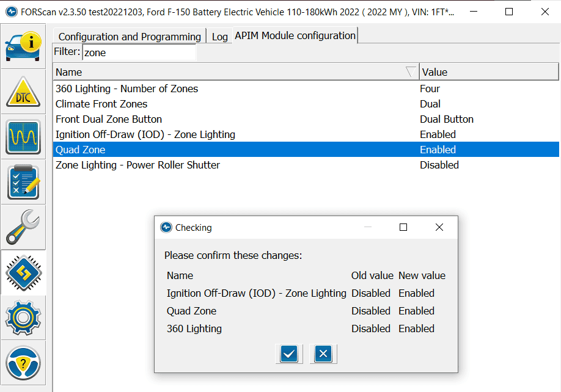Image resolution: width=561 pixels, height=392 pixels.
Task: Cancel changes with the X button
Action: click(x=323, y=354)
